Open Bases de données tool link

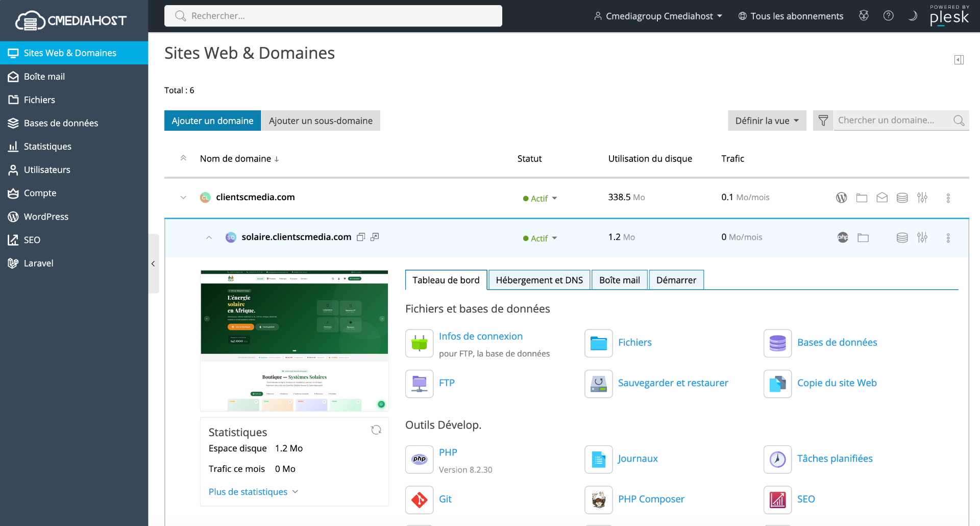[x=837, y=343]
